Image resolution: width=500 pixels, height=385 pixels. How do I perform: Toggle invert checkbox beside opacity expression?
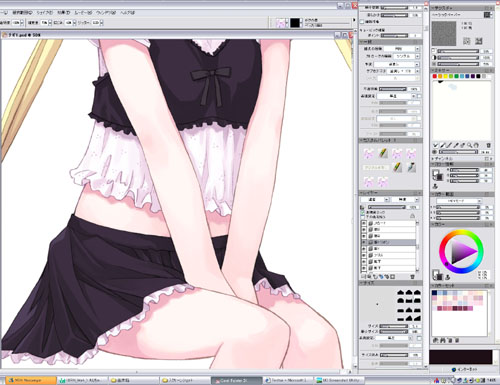(x=420, y=96)
